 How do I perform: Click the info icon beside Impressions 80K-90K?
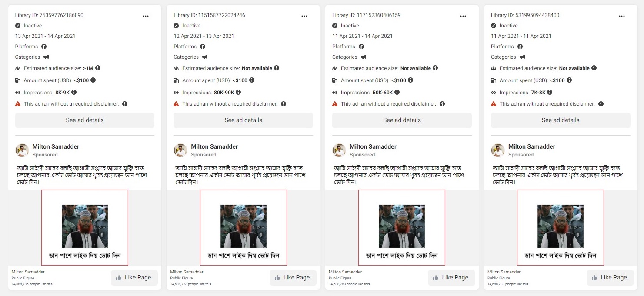coord(238,92)
